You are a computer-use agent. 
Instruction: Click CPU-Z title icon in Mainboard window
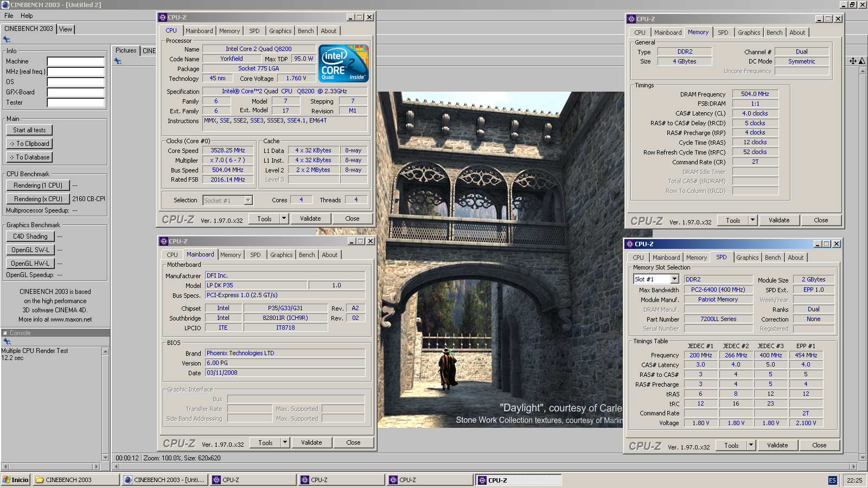[164, 241]
